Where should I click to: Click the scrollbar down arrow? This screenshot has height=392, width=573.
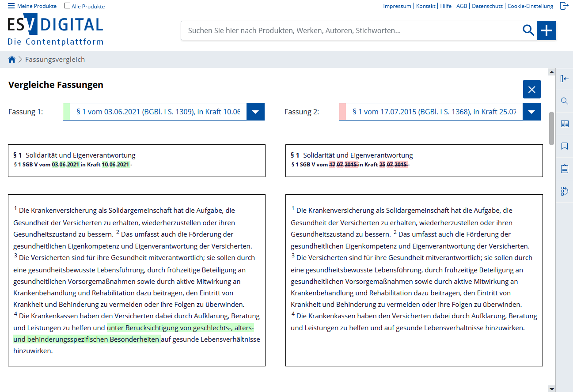click(551, 388)
